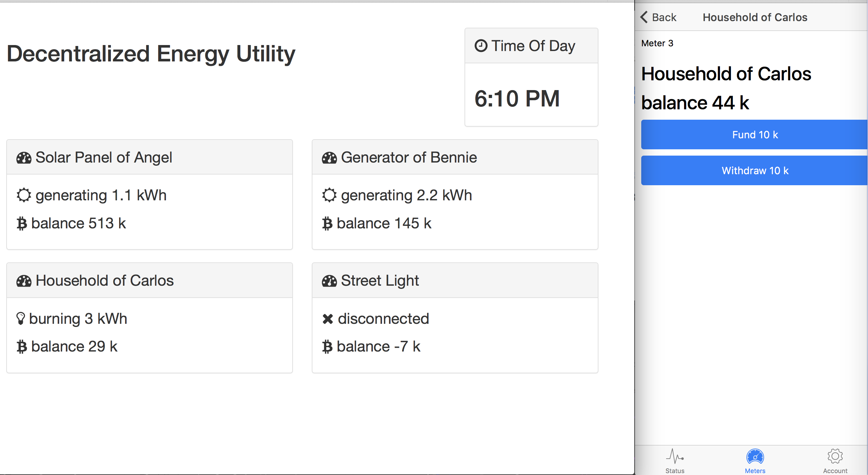Click the dashboard icon for Street Light

pyautogui.click(x=329, y=281)
